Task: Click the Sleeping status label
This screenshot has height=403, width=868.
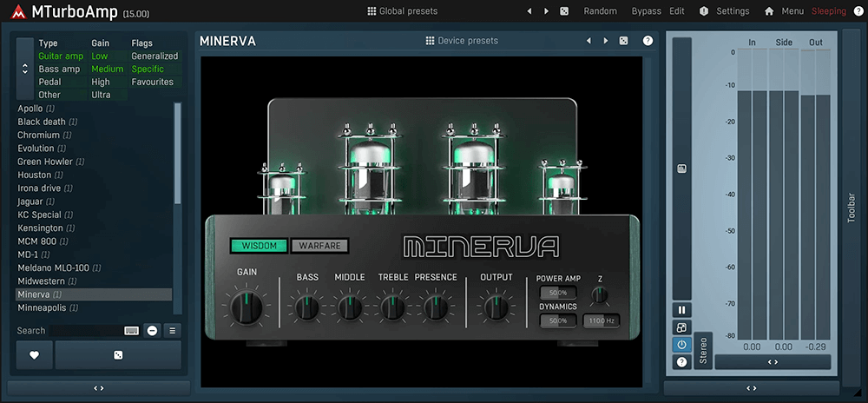Action: pyautogui.click(x=829, y=11)
